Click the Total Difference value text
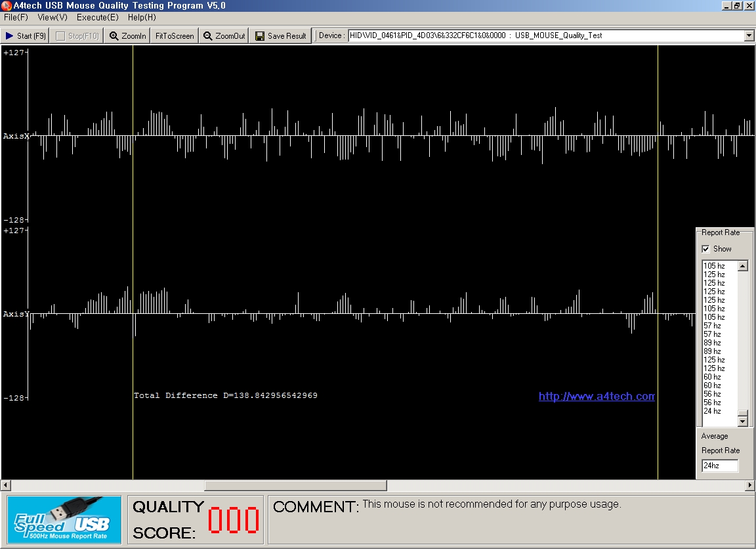Image resolution: width=756 pixels, height=549 pixels. (226, 395)
